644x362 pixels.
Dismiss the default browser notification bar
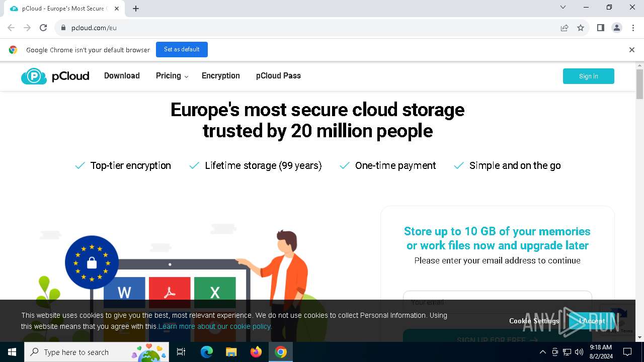[632, 50]
